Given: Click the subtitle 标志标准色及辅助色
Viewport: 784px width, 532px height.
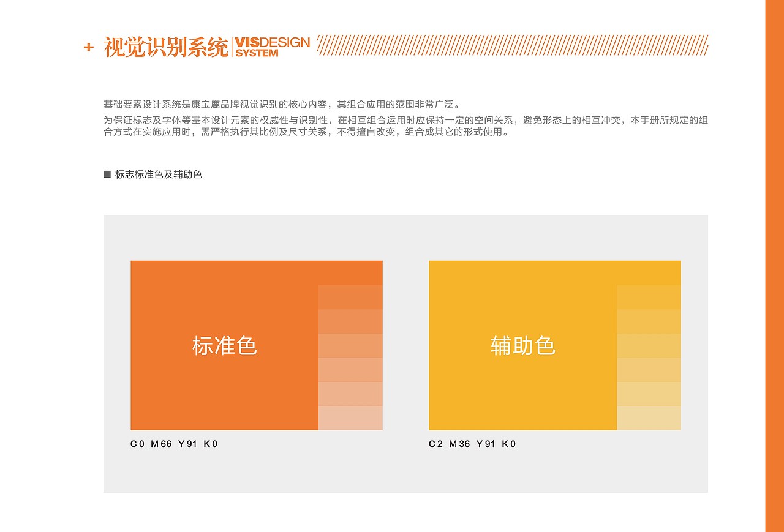Looking at the screenshot, I should click(x=159, y=174).
